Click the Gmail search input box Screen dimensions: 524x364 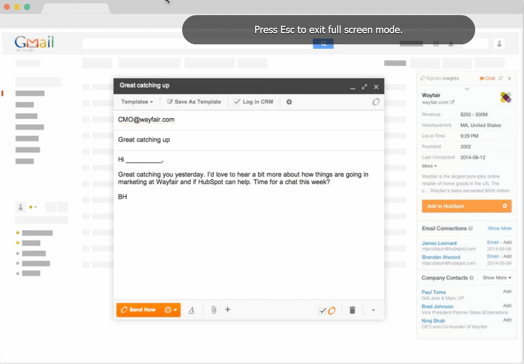coord(197,44)
